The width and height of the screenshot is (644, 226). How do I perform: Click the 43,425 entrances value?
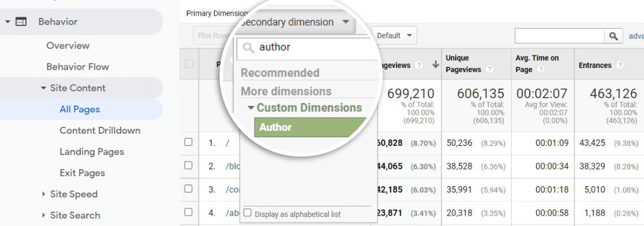click(x=592, y=143)
